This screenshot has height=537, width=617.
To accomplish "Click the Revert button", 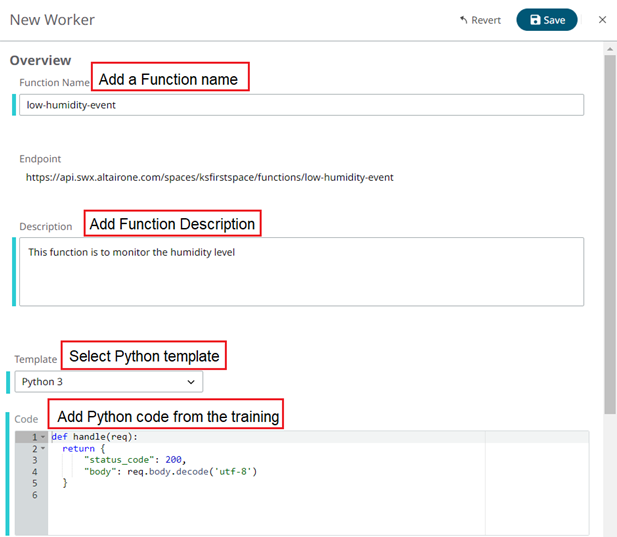I will coord(480,20).
